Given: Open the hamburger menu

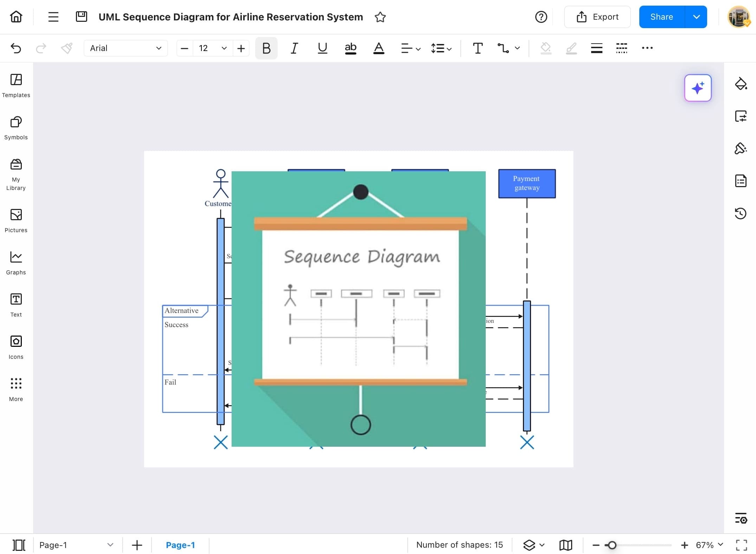Looking at the screenshot, I should click(53, 17).
